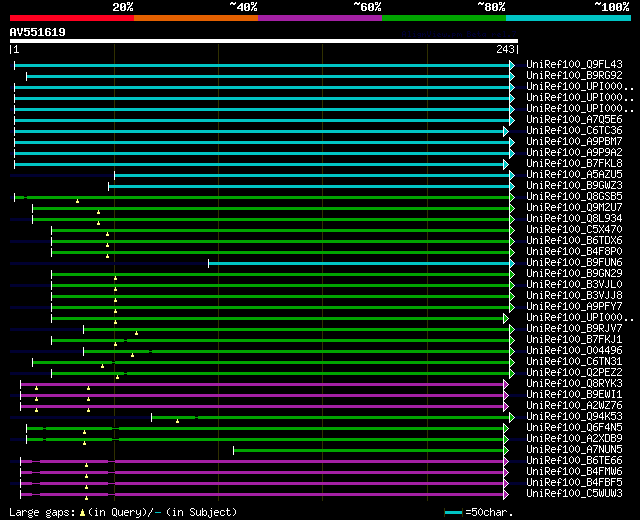Open the UniRef100_A7Q5E6 hit label
Viewport: 640px width, 520px height.
(575, 120)
